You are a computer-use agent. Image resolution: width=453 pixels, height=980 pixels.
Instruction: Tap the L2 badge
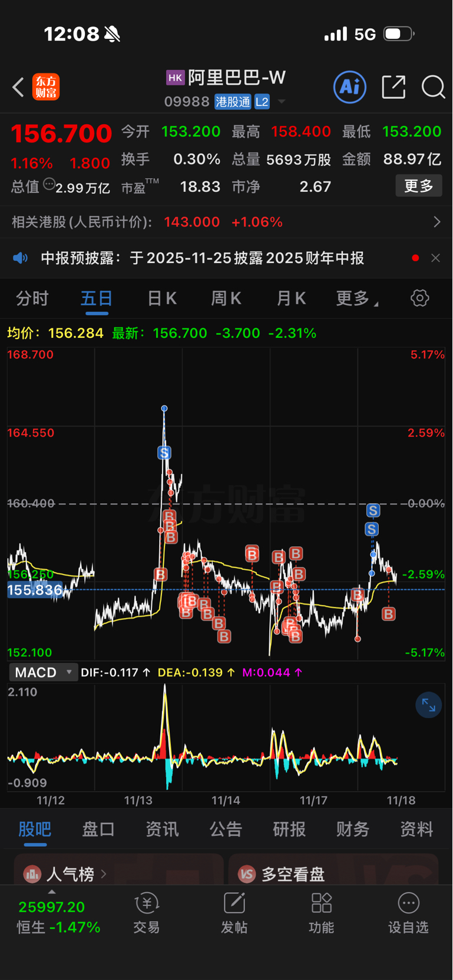[262, 102]
